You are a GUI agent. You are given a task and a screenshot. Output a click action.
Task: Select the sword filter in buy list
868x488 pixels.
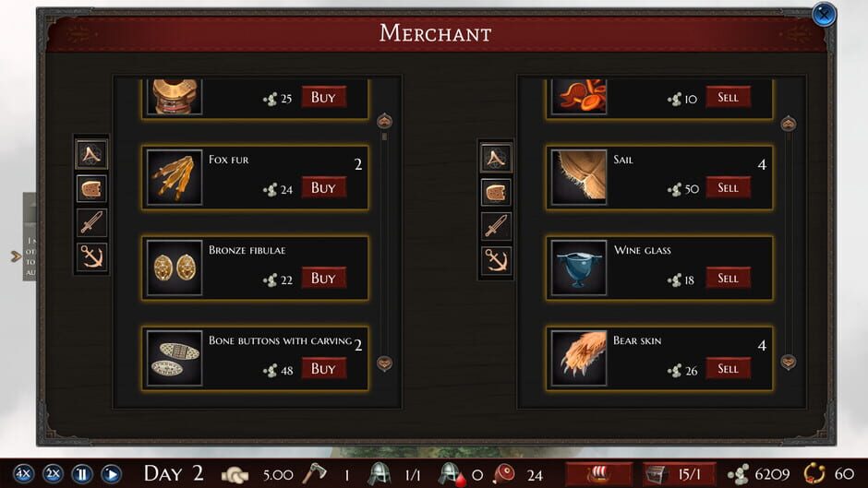(91, 223)
